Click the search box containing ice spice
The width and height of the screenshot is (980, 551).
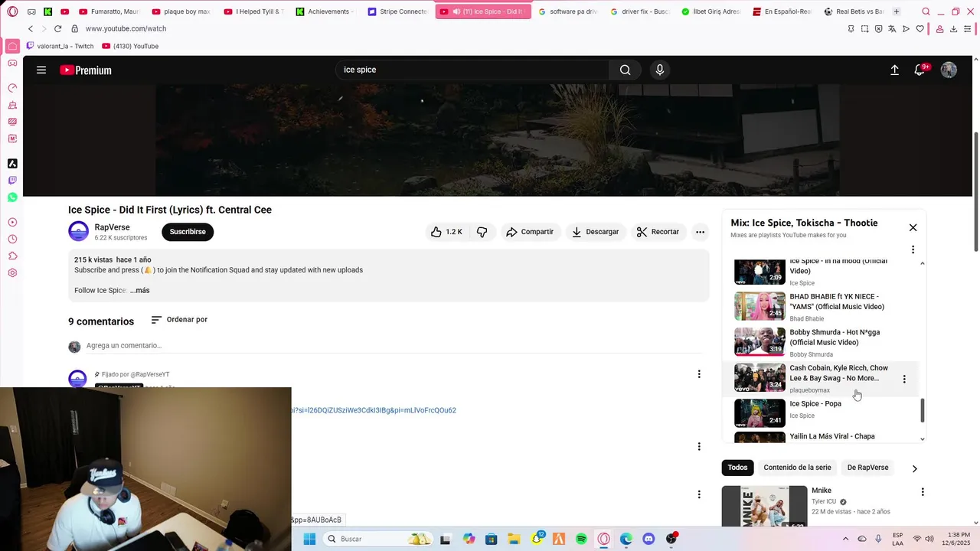(472, 70)
